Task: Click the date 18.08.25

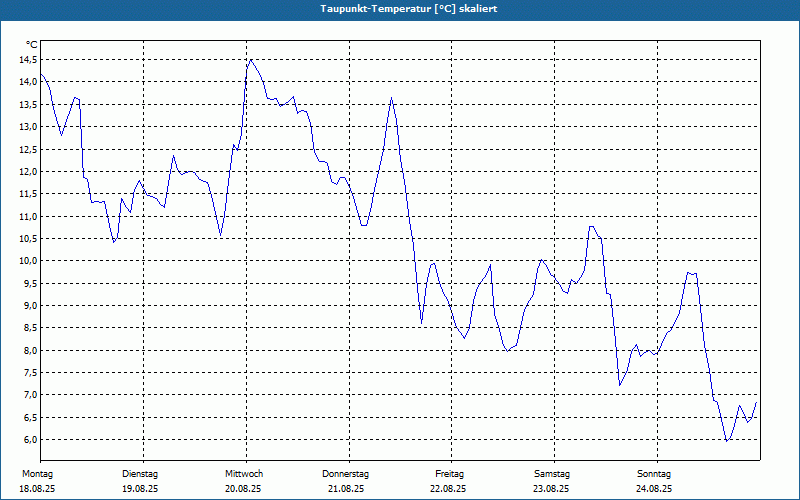Action: coord(37,489)
